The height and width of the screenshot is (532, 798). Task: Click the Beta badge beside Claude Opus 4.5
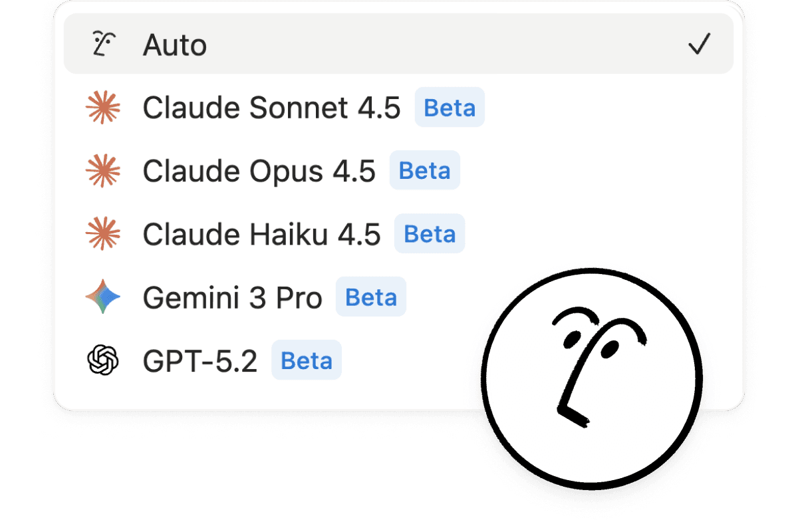424,171
